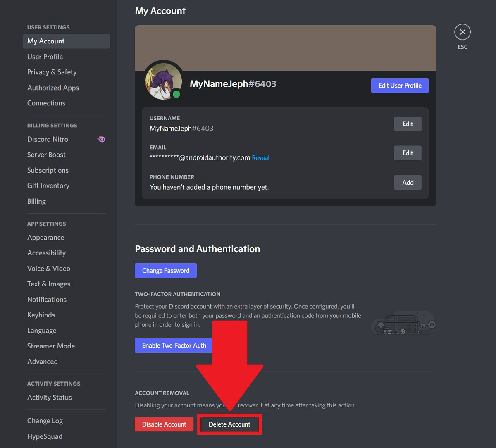Open Authorized Apps section

[x=53, y=88]
